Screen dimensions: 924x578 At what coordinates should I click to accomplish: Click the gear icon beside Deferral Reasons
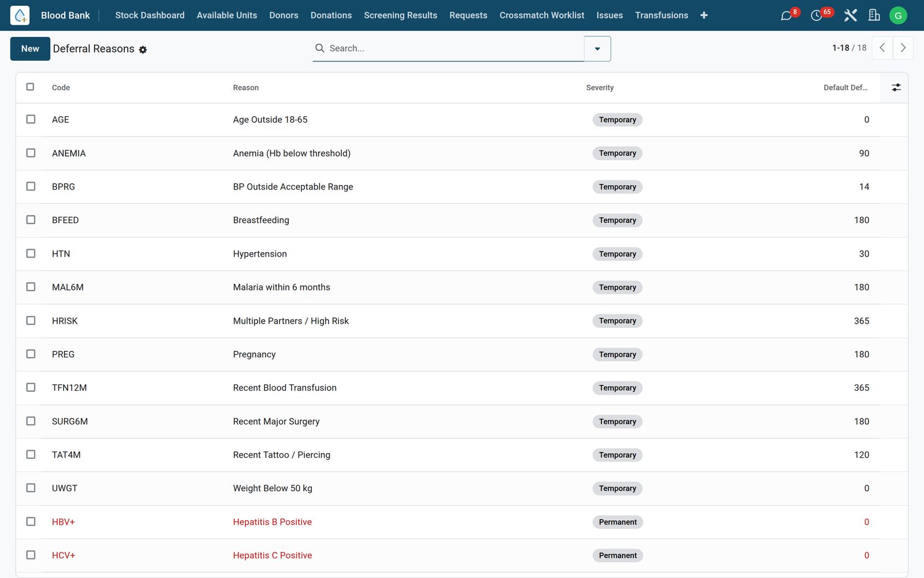143,50
